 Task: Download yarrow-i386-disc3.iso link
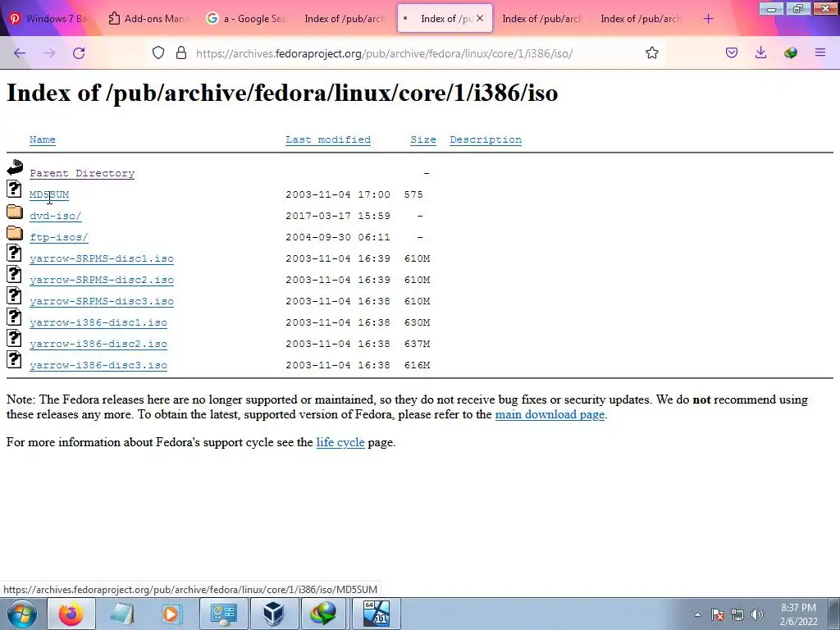click(x=98, y=366)
